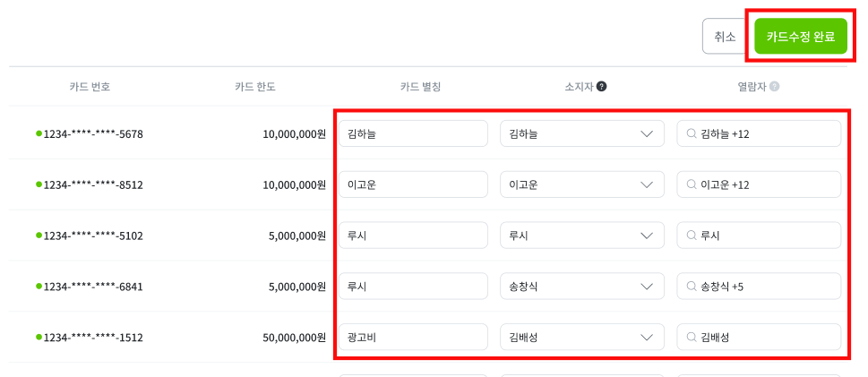This screenshot has height=377, width=868.
Task: Click search icon in 김하늘 +12 viewer field
Action: pyautogui.click(x=691, y=133)
